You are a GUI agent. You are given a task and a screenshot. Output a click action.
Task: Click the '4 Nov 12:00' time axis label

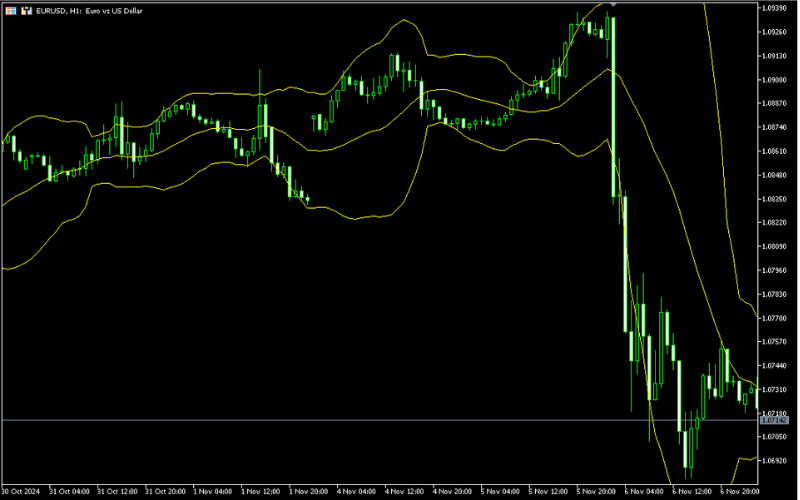pos(405,492)
